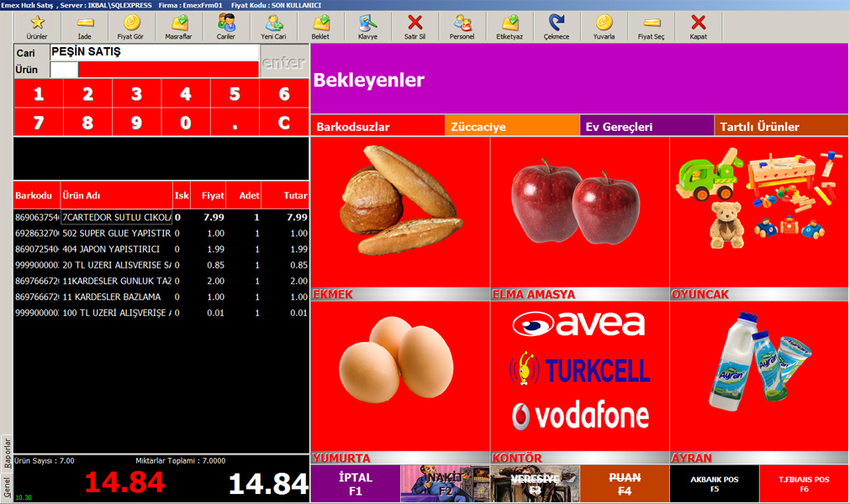Tap keypad digit 6
The image size is (850, 504).
pos(284,93)
